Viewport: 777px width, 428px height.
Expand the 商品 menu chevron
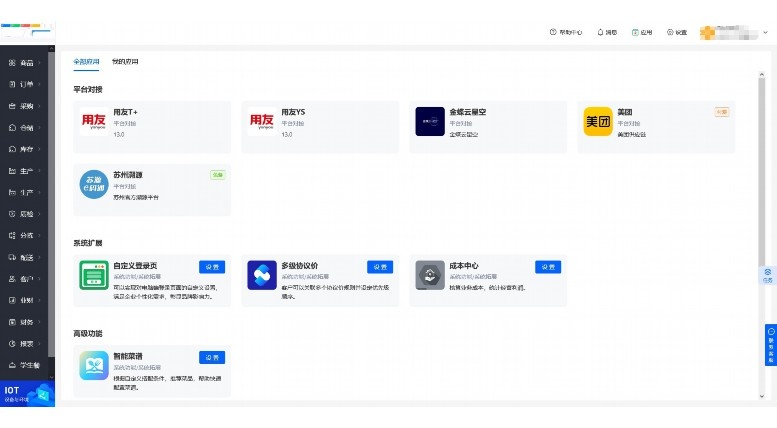39,63
